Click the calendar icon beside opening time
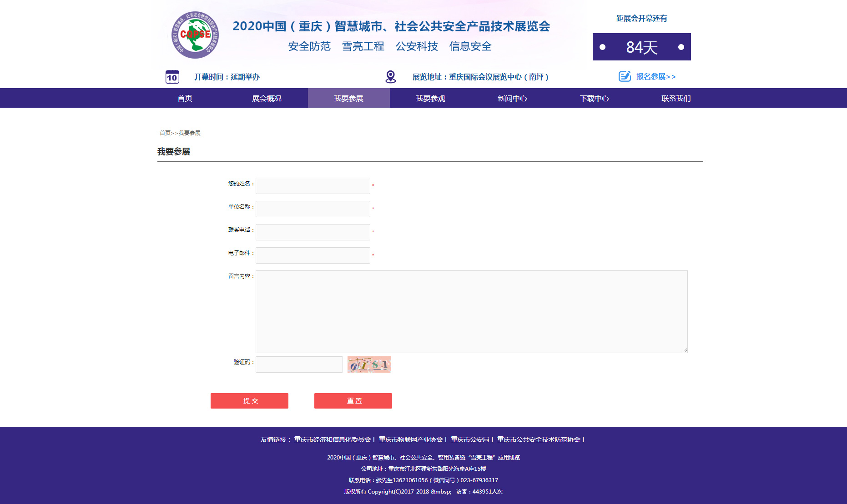The height and width of the screenshot is (504, 847). click(x=172, y=77)
